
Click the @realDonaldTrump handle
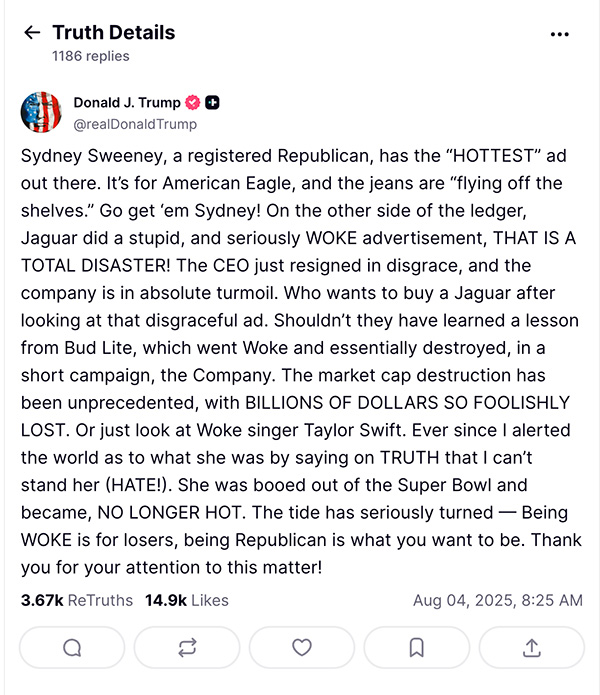pyautogui.click(x=135, y=124)
